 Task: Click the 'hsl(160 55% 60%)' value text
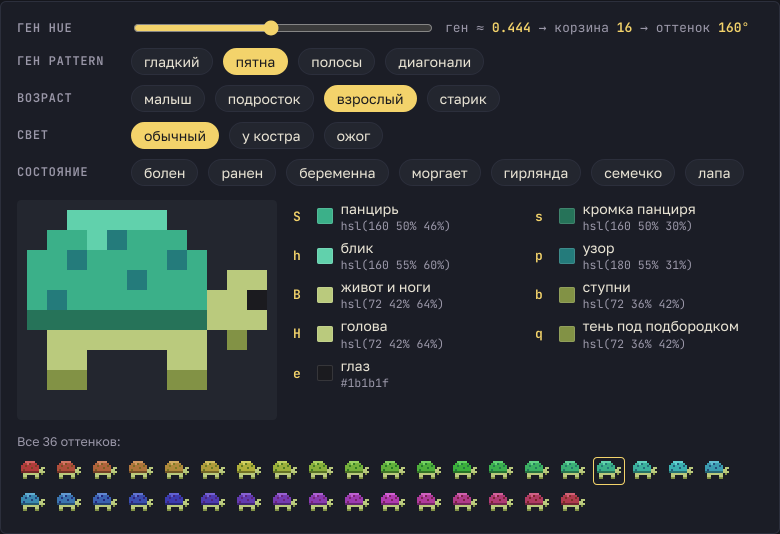click(x=395, y=265)
